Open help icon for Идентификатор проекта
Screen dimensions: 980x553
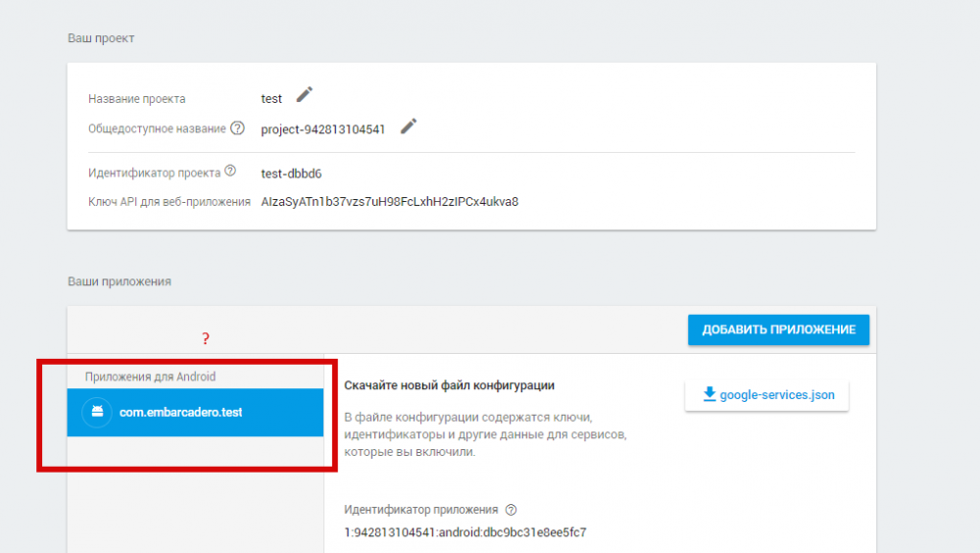click(x=230, y=171)
